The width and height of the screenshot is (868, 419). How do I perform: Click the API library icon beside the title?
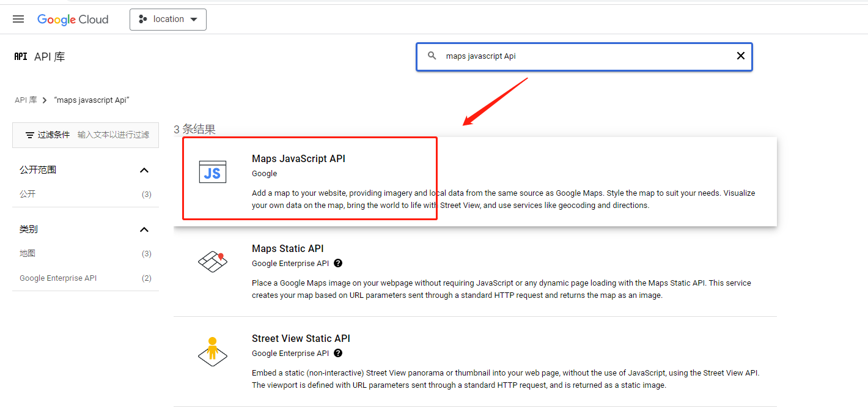[21, 56]
